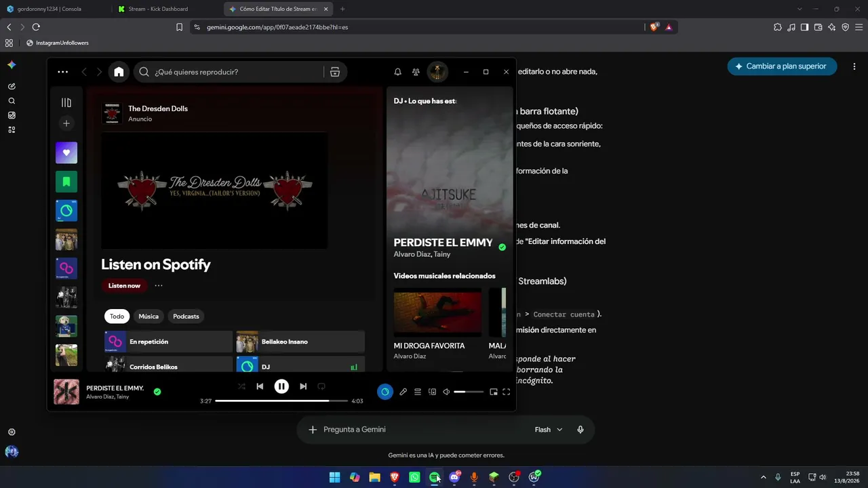Activate the Gemini voice input microphone

point(580,430)
